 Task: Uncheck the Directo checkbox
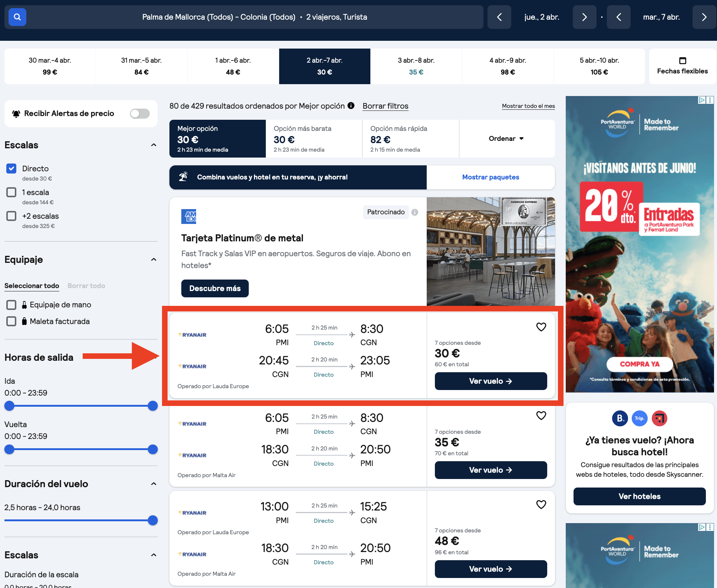pyautogui.click(x=11, y=169)
